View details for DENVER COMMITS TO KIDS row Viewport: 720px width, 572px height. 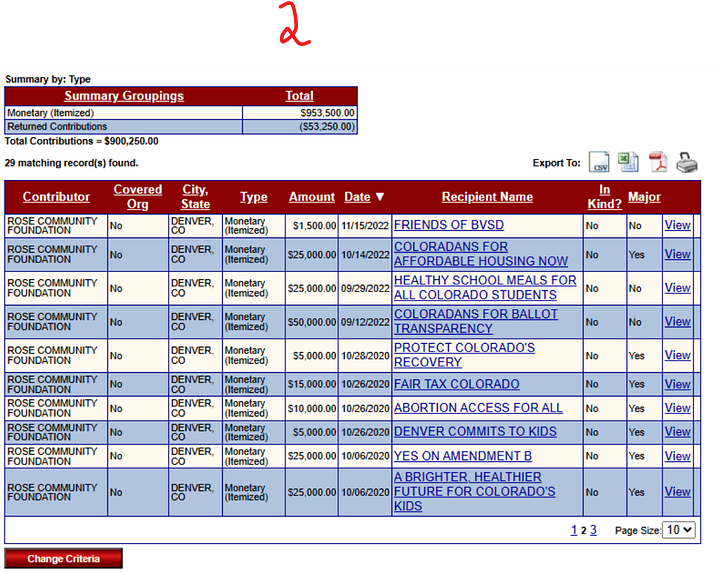(677, 432)
